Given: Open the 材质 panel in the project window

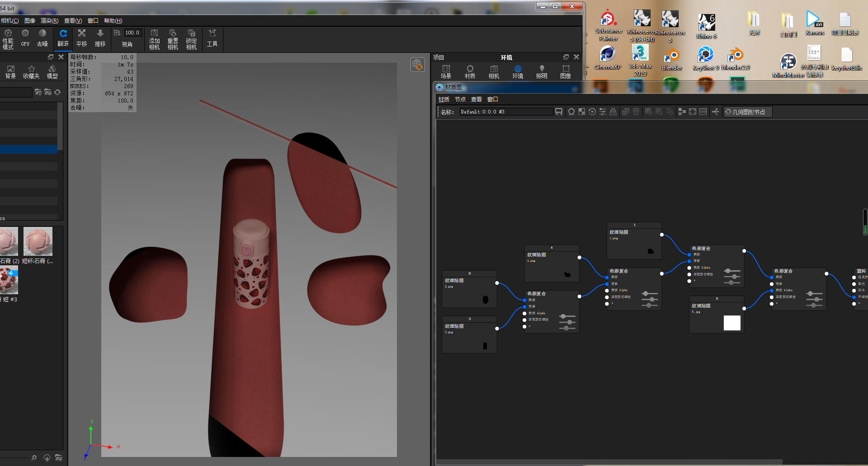Looking at the screenshot, I should click(x=470, y=71).
